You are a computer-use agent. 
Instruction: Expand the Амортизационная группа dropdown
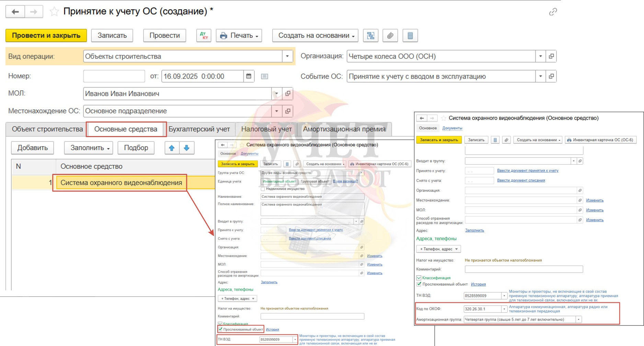coord(578,320)
